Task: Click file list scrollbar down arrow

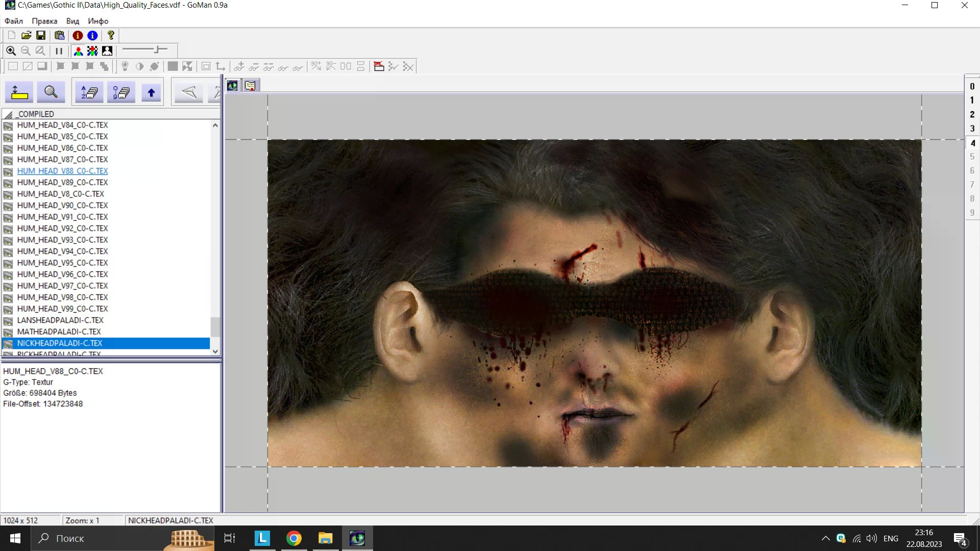Action: click(215, 351)
